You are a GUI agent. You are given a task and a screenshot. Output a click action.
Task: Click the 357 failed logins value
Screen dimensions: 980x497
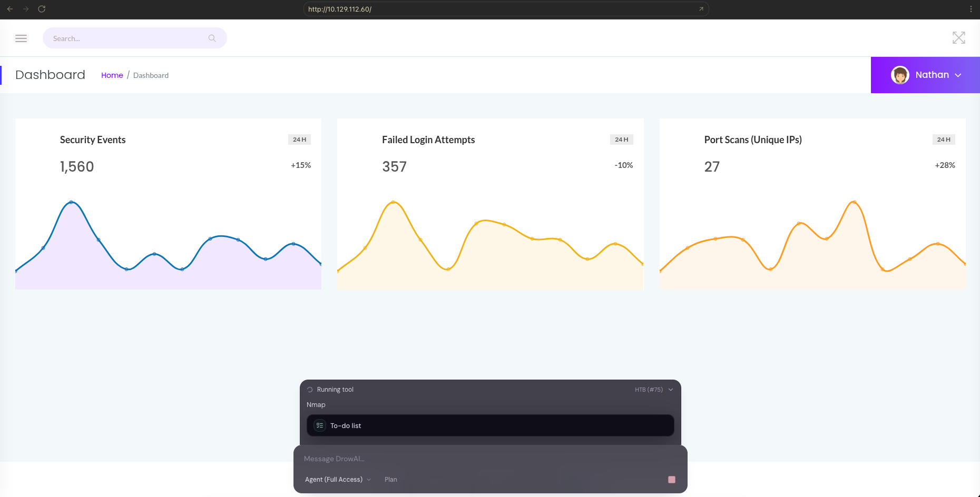pos(395,167)
